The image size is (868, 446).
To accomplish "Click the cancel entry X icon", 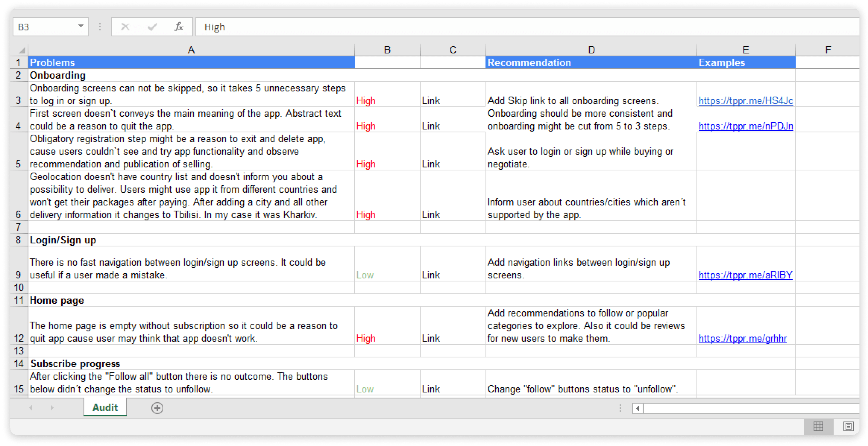I will pos(125,27).
